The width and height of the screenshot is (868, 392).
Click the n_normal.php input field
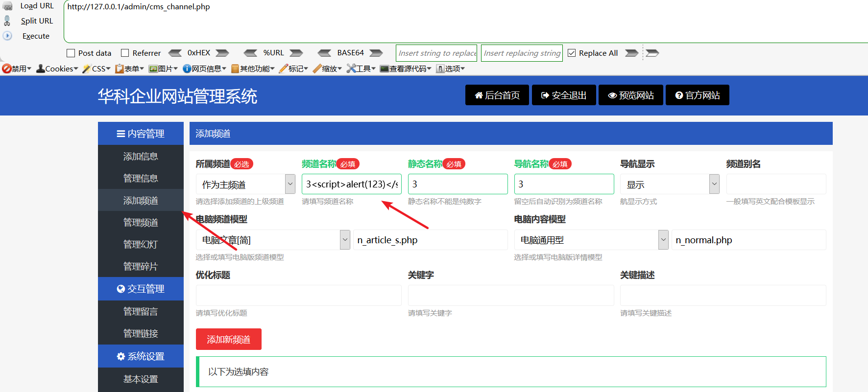click(748, 240)
